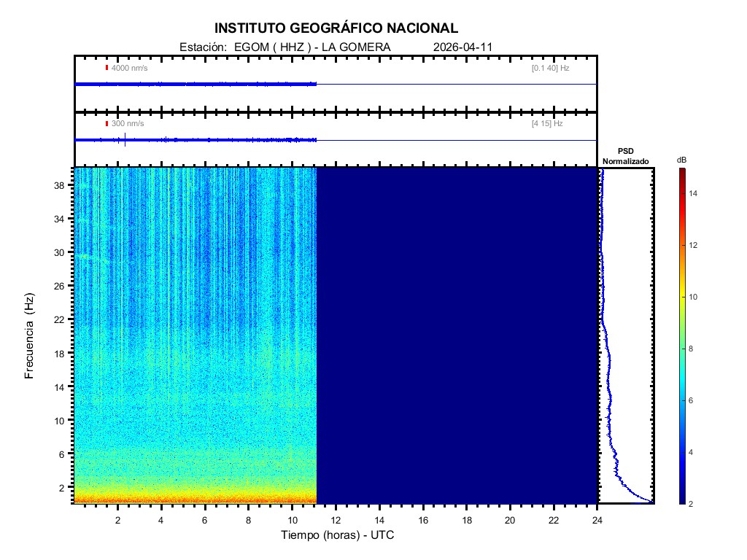
Task: Click the 24 hour tick on the time axis
Action: point(597,520)
